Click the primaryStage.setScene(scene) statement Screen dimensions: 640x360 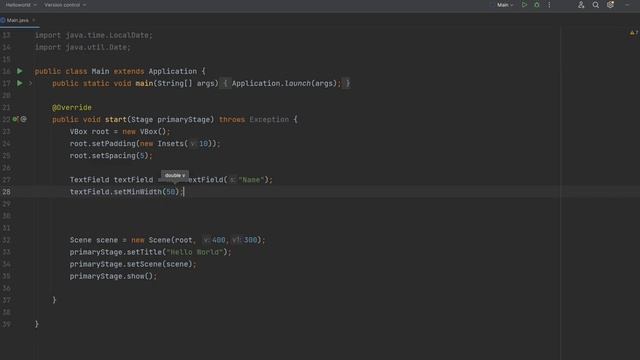(x=133, y=264)
